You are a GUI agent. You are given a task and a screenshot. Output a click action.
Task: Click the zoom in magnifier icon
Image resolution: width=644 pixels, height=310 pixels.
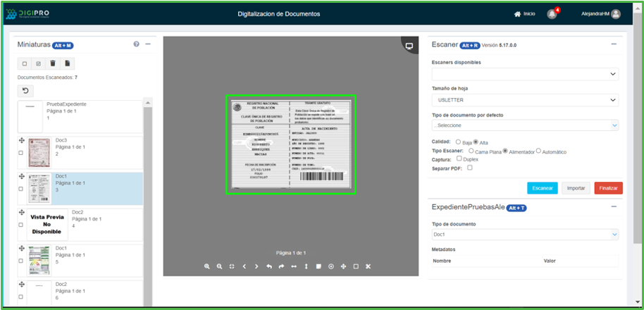click(207, 266)
